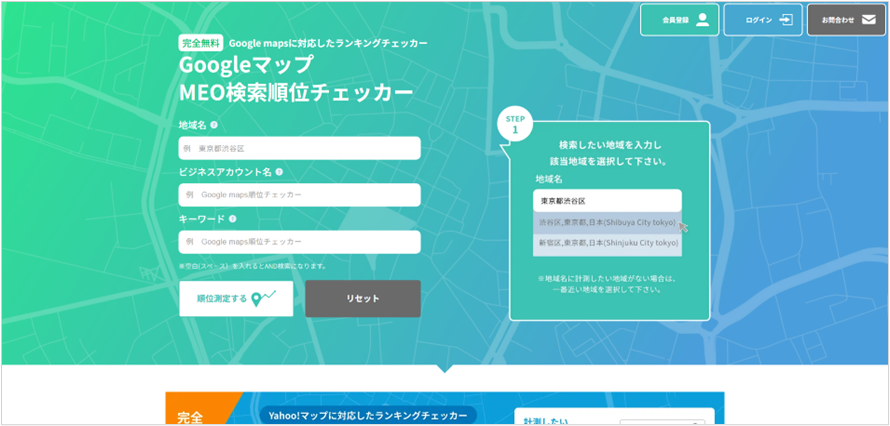Click the 順位測定する button

tap(236, 298)
